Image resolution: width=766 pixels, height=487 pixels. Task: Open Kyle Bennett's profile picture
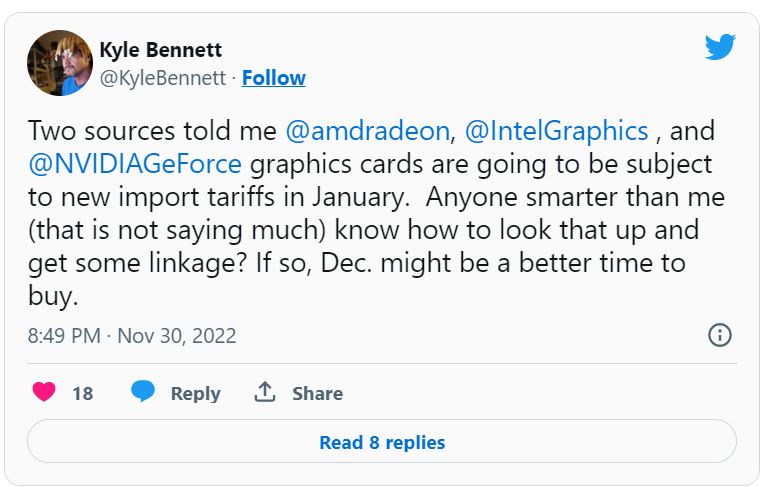[60, 63]
